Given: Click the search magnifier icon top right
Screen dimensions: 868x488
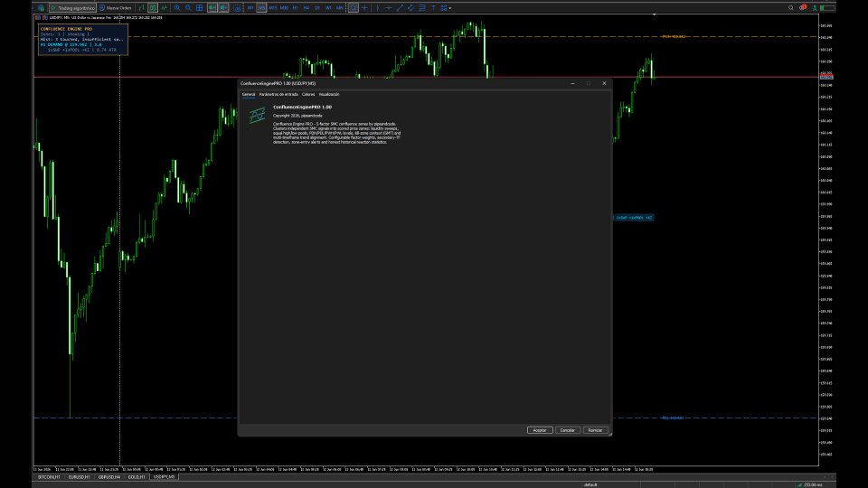Looking at the screenshot, I should pos(790,8).
